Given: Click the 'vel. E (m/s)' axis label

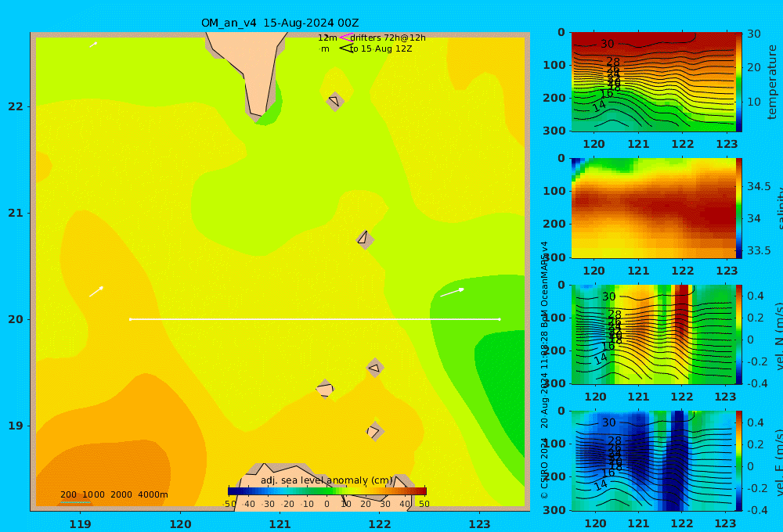Looking at the screenshot, I should point(778,462).
